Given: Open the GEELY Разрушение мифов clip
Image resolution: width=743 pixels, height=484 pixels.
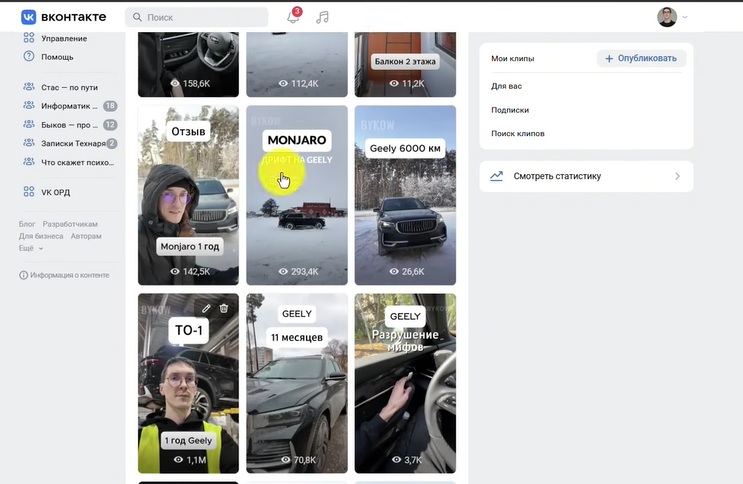Looking at the screenshot, I should [405, 383].
